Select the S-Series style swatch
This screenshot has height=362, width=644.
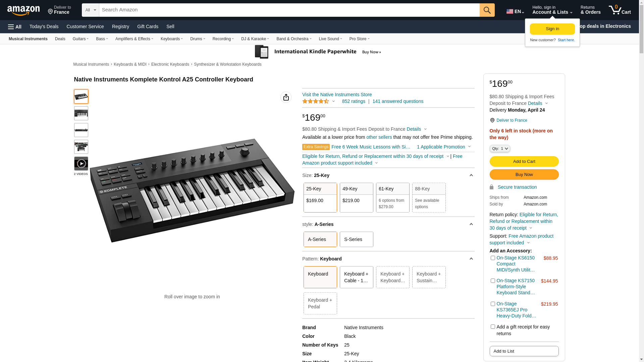point(356,239)
